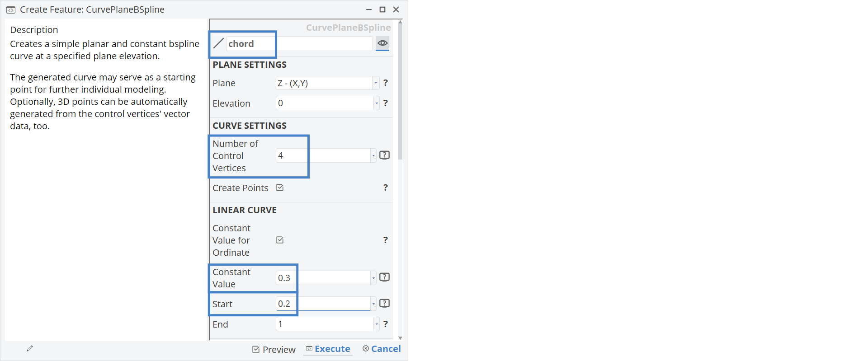Click the pencil edit icon at bottom left

(30, 348)
